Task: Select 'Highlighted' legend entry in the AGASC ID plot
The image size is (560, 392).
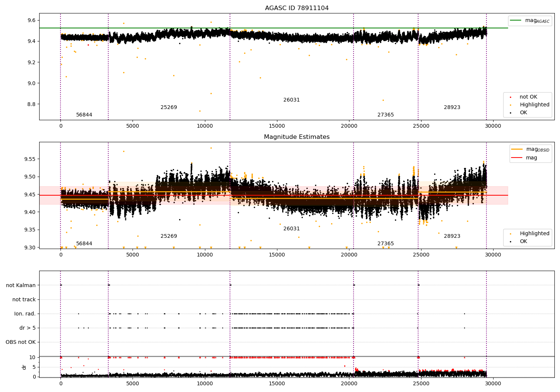Action: tap(535, 105)
